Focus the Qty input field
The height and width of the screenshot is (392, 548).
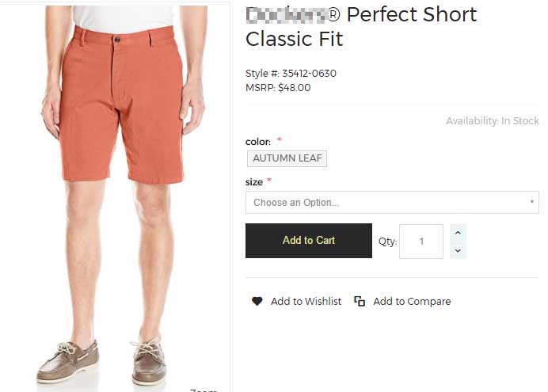pyautogui.click(x=421, y=241)
